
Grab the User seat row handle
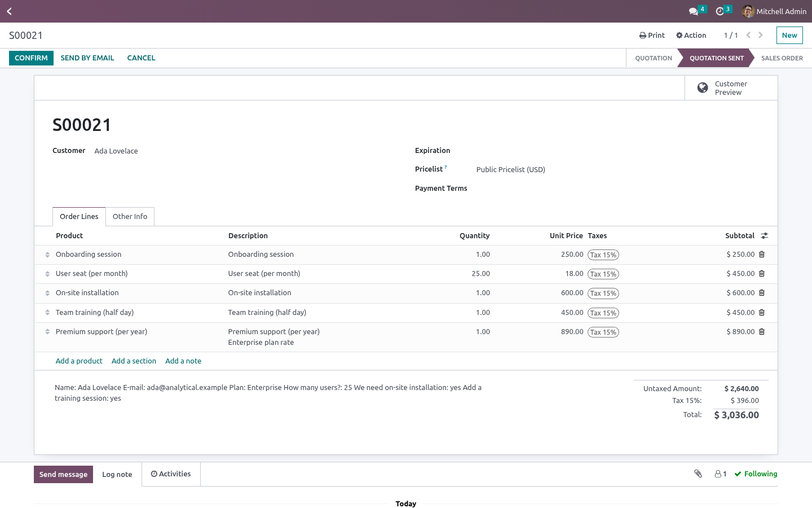tap(47, 274)
